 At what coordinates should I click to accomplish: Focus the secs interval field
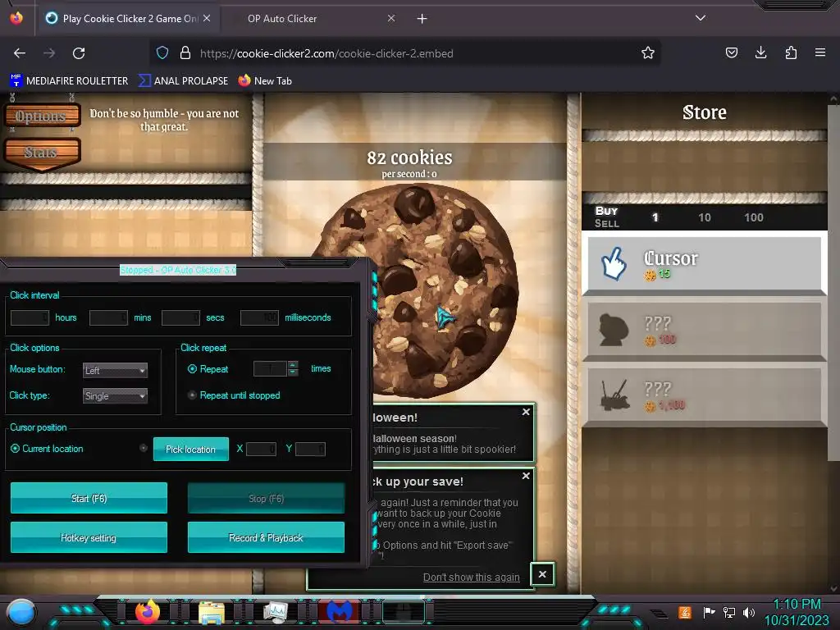[181, 317]
